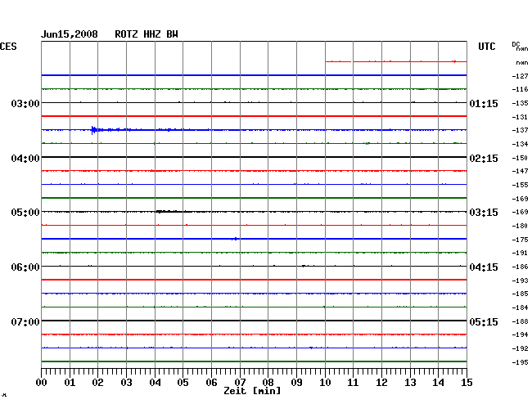Click the DC value -180
This screenshot has height=404, width=532.
(520, 226)
